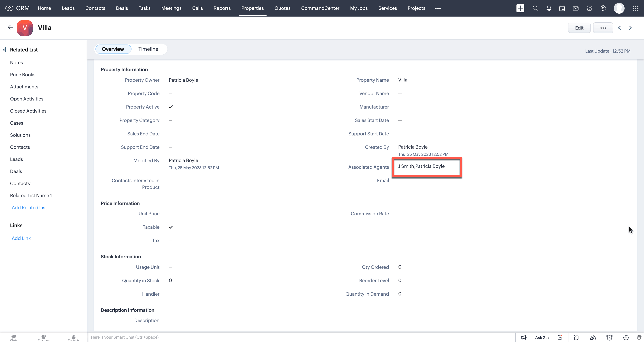Open the mail envelope icon

click(576, 8)
